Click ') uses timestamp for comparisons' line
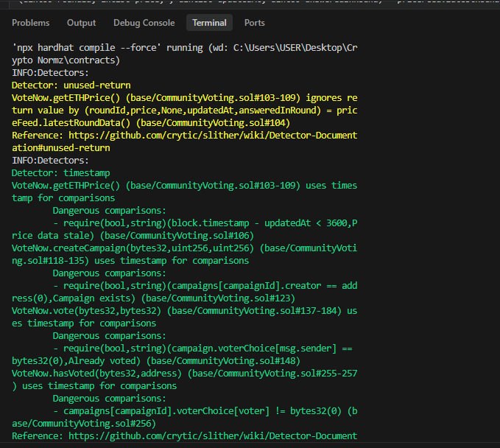The image size is (500, 448). [x=94, y=386]
